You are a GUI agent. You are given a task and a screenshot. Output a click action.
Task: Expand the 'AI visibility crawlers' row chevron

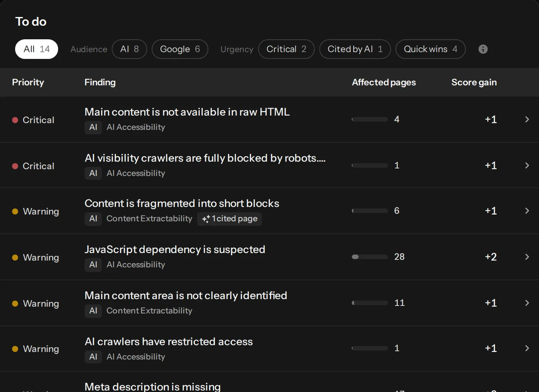click(x=527, y=165)
